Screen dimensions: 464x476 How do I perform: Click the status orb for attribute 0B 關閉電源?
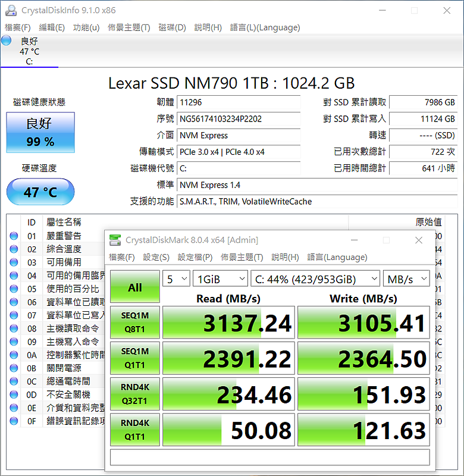[14, 368]
